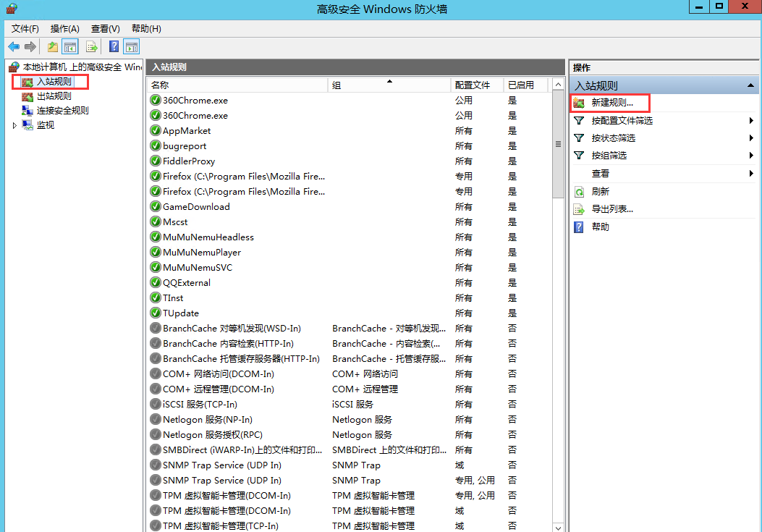Open the 按配置文件筛选 submenu arrow
Image resolution: width=762 pixels, height=532 pixels.
(751, 121)
